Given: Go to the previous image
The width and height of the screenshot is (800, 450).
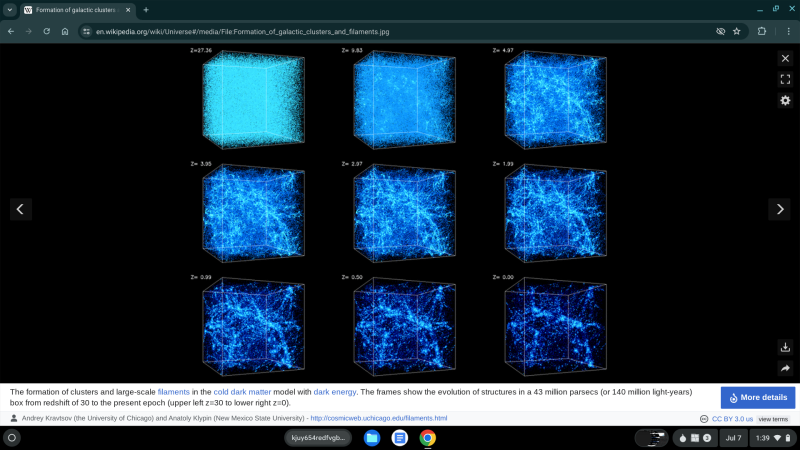Looking at the screenshot, I should coord(21,209).
